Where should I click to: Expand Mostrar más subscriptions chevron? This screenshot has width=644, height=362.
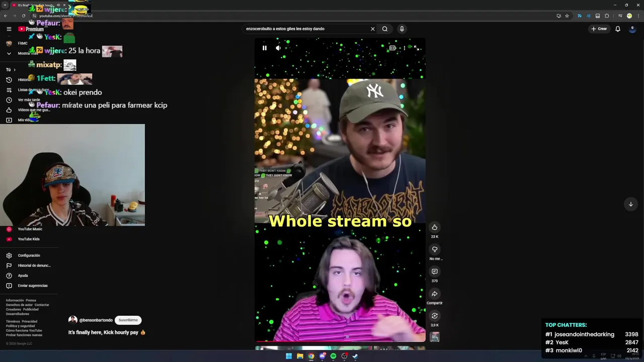pos(9,53)
